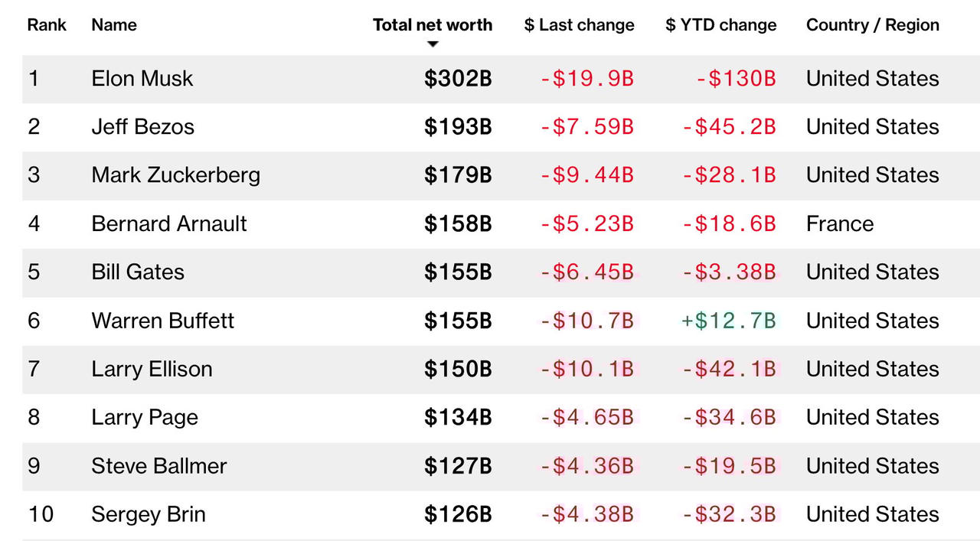The image size is (980, 541).
Task: Click the Rank column header
Action: 47,25
